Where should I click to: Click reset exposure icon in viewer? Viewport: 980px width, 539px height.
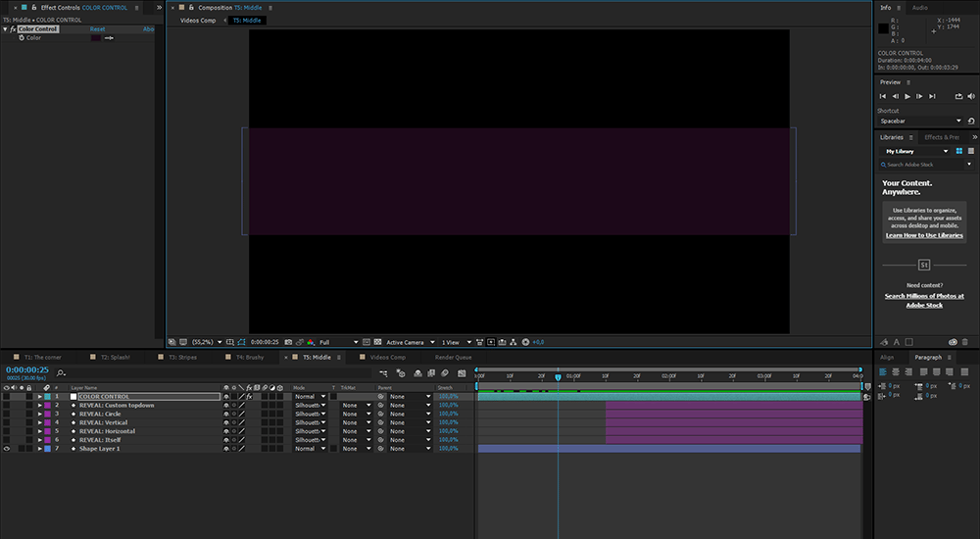(525, 342)
